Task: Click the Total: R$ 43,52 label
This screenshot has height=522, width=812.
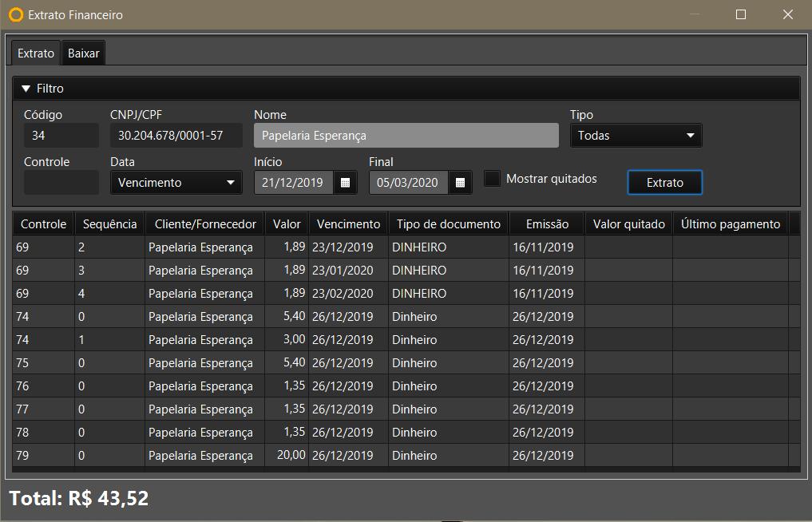Action: pos(79,498)
